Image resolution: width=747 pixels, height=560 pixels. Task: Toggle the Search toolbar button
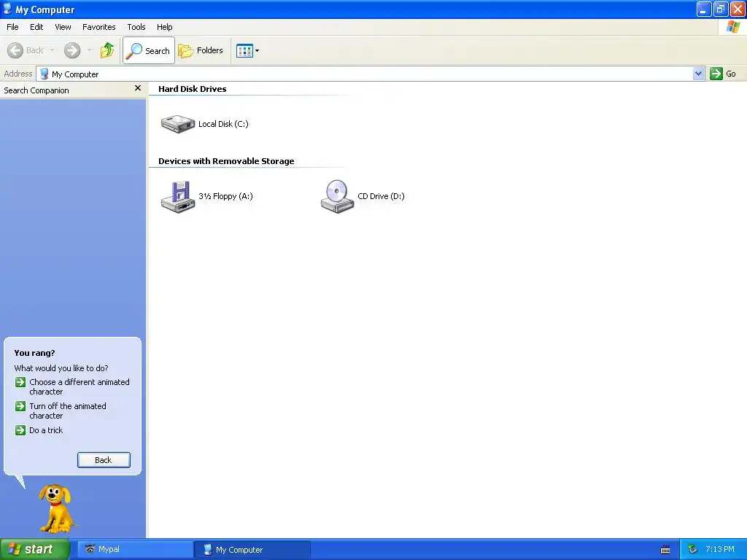coord(149,50)
